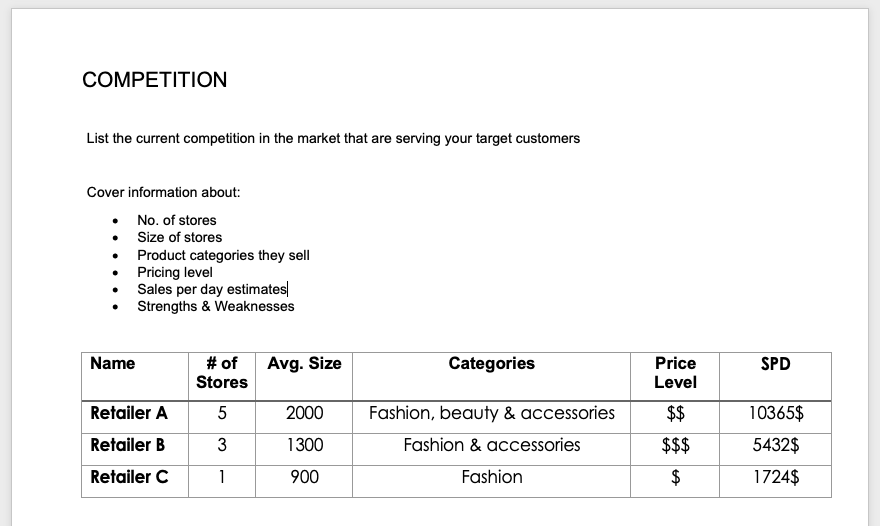
Task: Click the 'Cover information about:' line
Action: pos(163,193)
